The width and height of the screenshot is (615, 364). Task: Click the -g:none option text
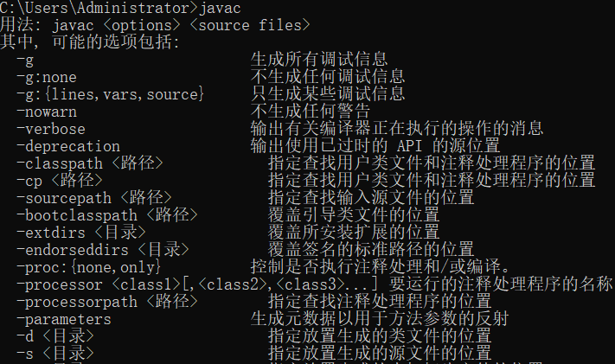47,77
